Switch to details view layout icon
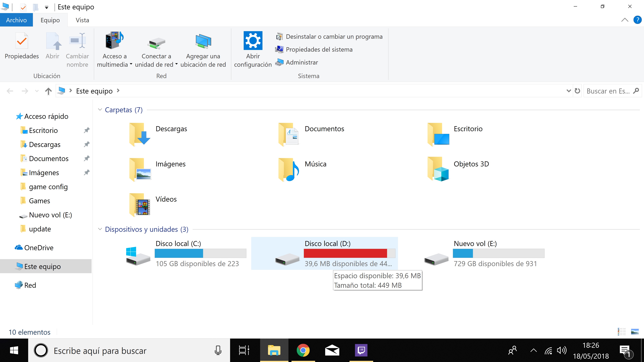Image resolution: width=644 pixels, height=362 pixels. point(622,332)
